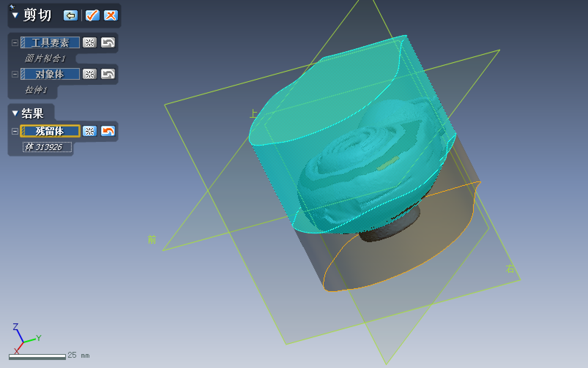Click the back arrow button in 剪切 header

[x=71, y=15]
